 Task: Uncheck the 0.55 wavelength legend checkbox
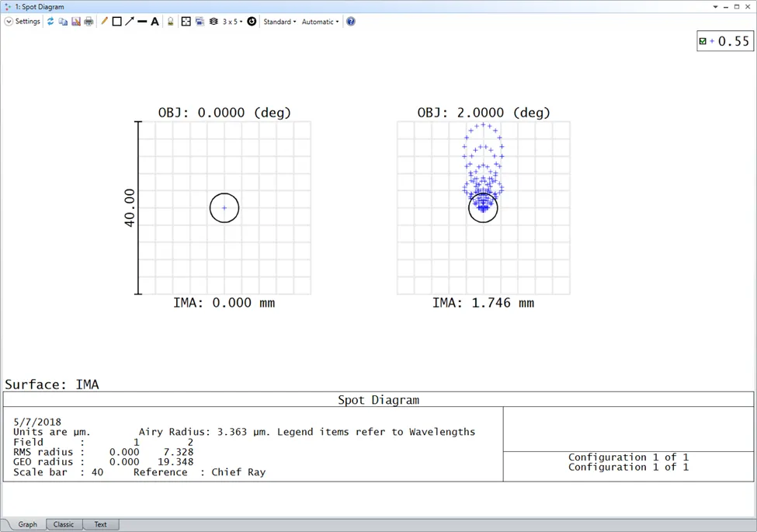coord(703,42)
